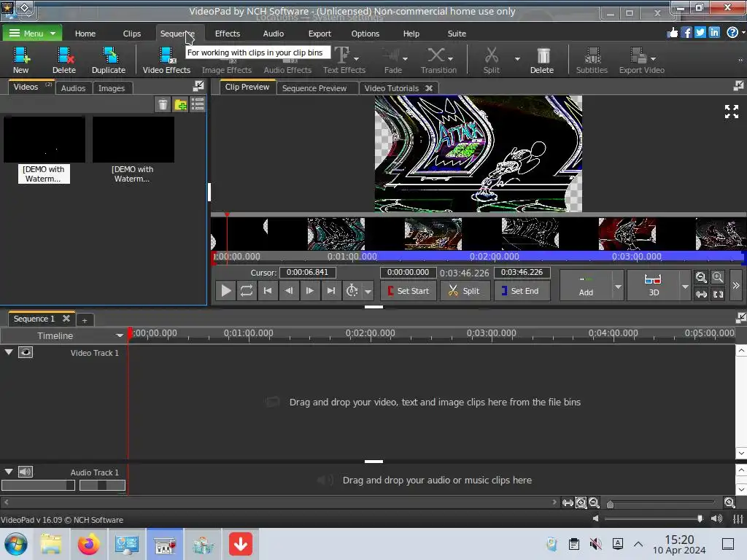Open the help question mark icon
This screenshot has height=560, width=747.
[732, 32]
